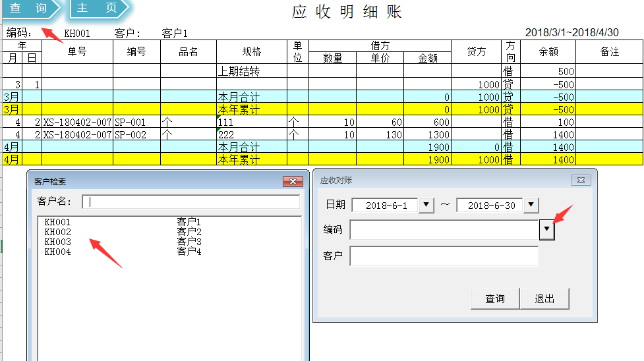644x361 pixels.
Task: Click the 单价 cell 130
Action: tap(380, 134)
